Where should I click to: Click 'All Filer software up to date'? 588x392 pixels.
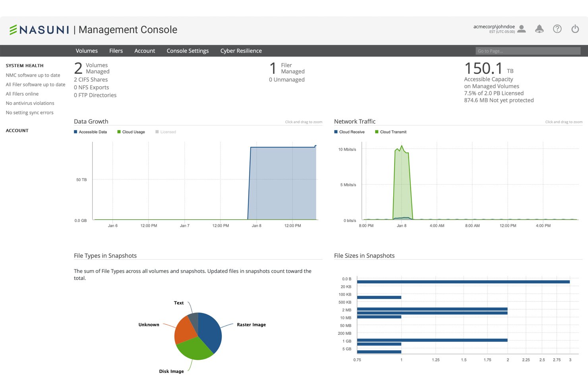[35, 85]
